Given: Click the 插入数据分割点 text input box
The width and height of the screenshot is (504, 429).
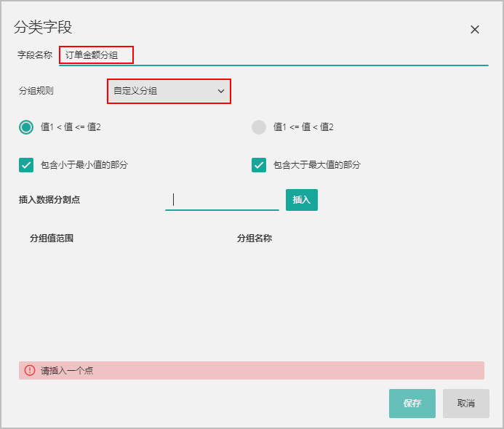Looking at the screenshot, I should point(222,200).
